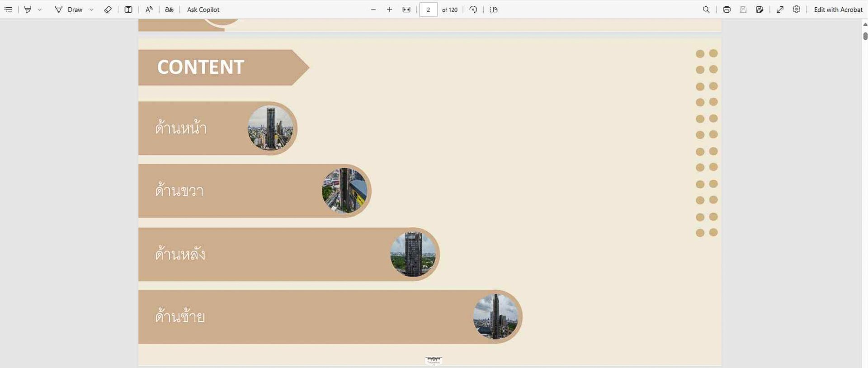868x368 pixels.
Task: Print the PDF document
Action: [726, 10]
